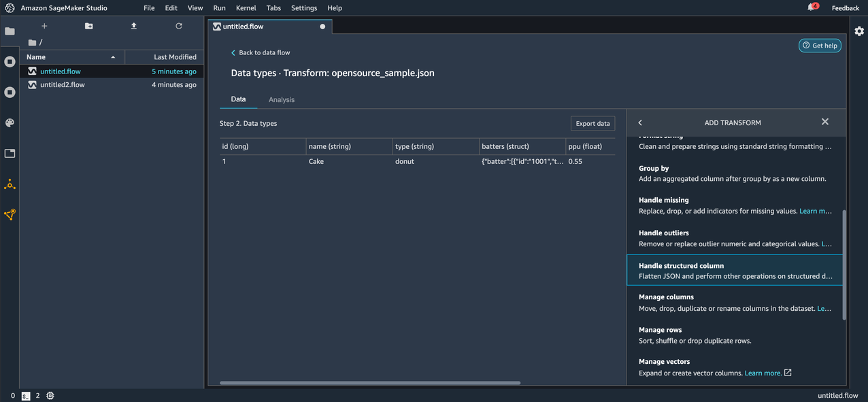Image resolution: width=868 pixels, height=402 pixels.
Task: Click the donut cell in the type column
Action: [x=435, y=162]
